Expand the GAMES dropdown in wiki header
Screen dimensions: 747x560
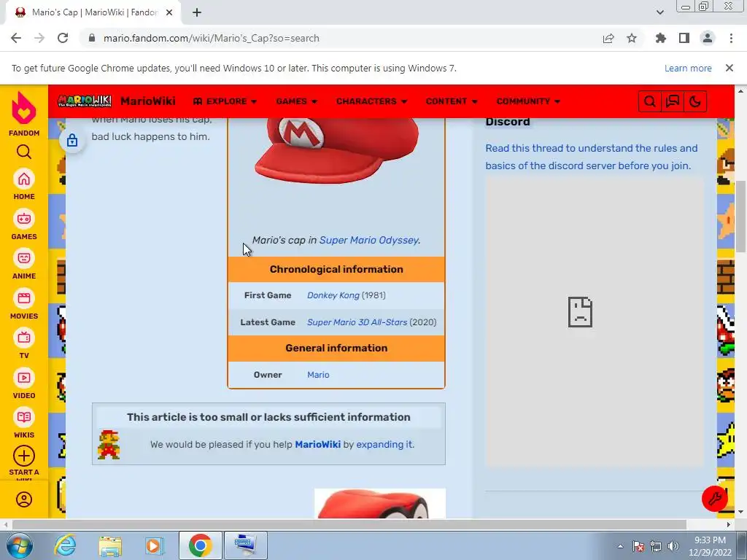[x=297, y=101]
